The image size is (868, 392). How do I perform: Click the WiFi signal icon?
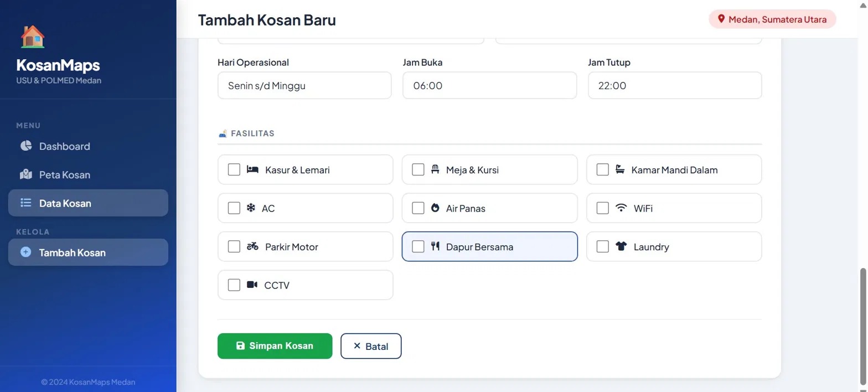(621, 208)
